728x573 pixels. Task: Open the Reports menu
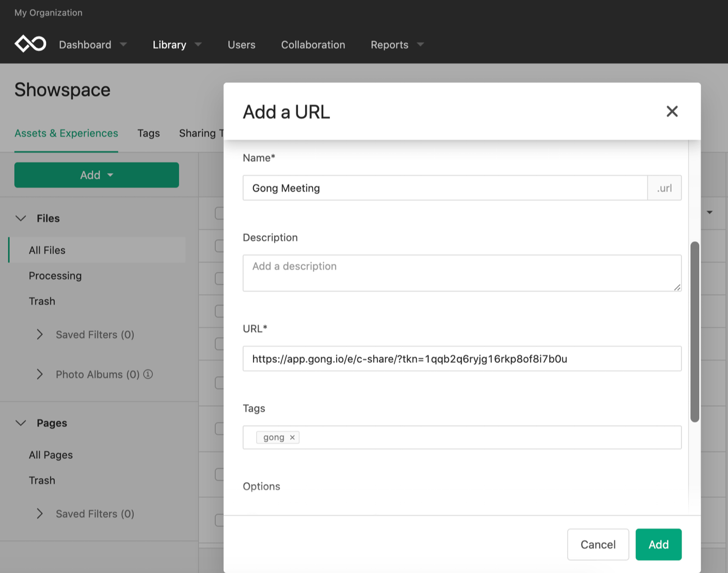[x=389, y=44]
